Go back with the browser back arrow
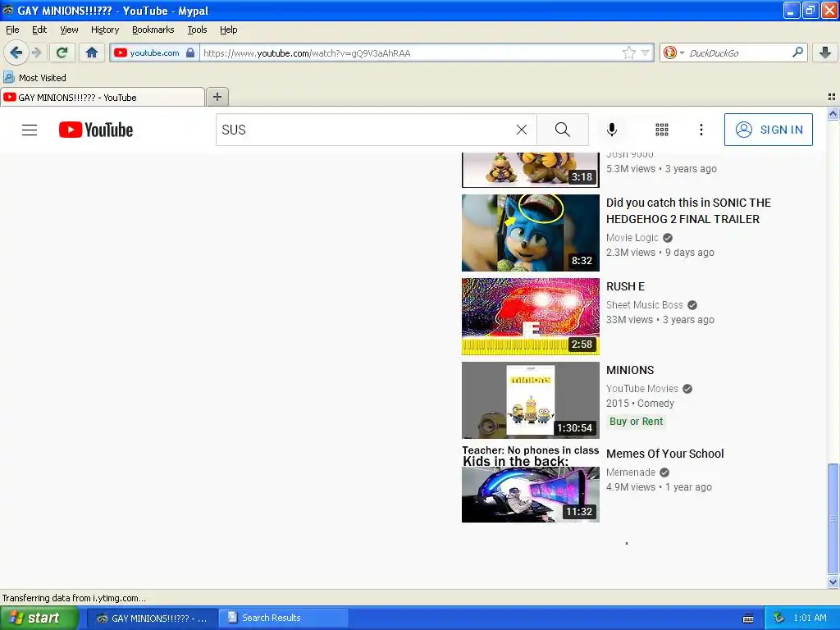The height and width of the screenshot is (630, 840). (x=16, y=52)
